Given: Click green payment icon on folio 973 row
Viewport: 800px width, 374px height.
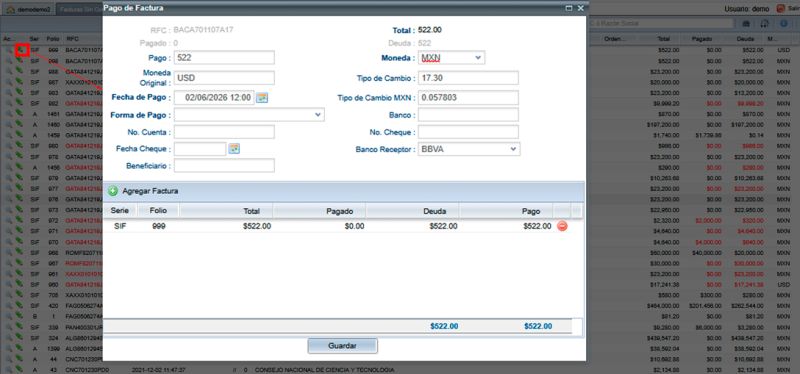Looking at the screenshot, I should pos(19,210).
